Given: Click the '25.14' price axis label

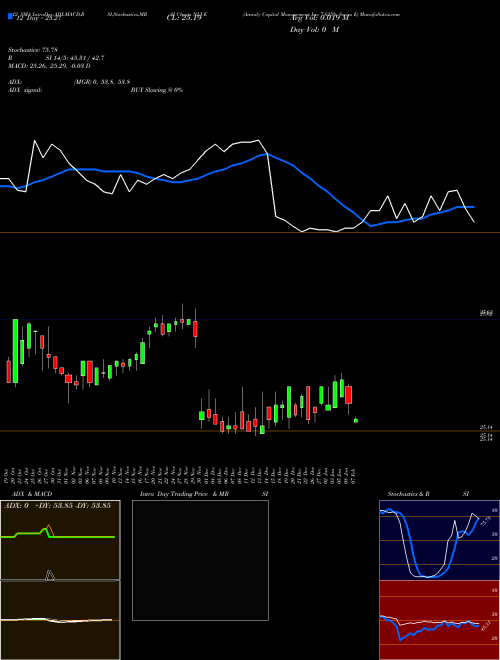Looking at the screenshot, I should click(x=486, y=428).
